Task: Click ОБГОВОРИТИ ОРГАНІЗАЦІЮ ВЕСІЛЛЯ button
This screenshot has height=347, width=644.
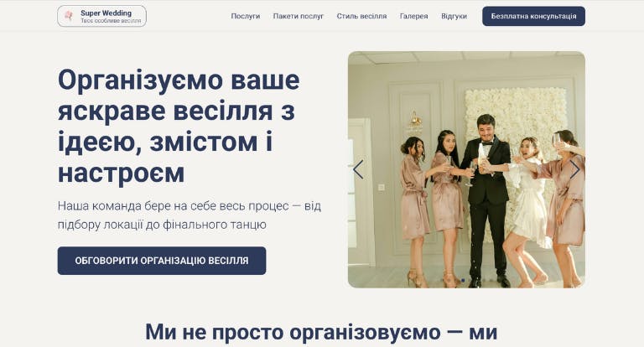Action: click(162, 261)
